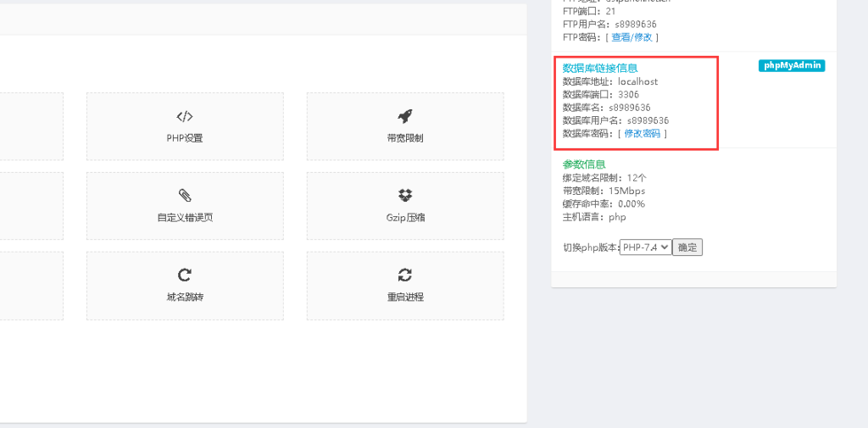Select database port 3306 text
Image resolution: width=868 pixels, height=428 pixels.
tap(628, 95)
